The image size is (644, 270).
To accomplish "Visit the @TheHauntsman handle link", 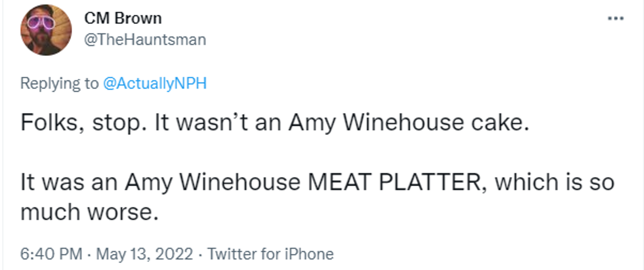I will (x=145, y=40).
